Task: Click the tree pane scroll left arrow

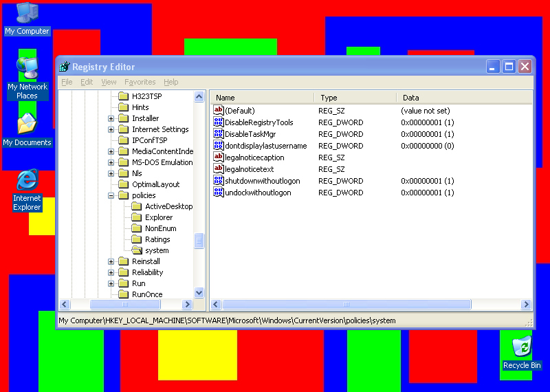Action: click(x=65, y=304)
